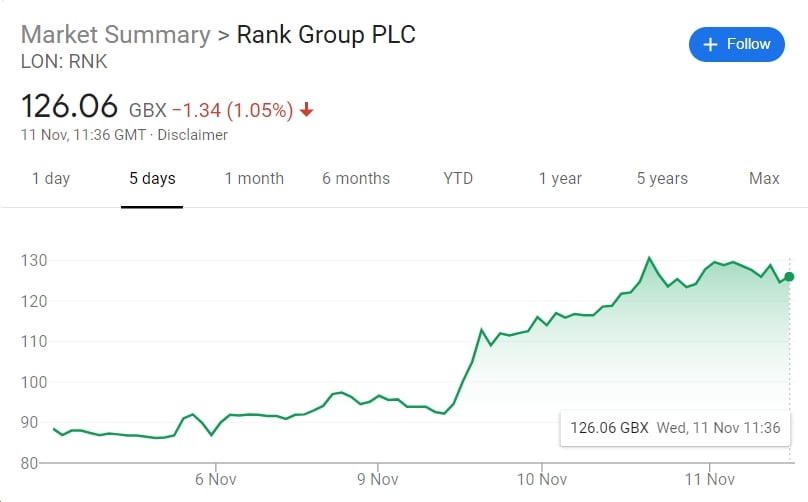
Task: Click the plus icon on Follow
Action: [x=711, y=44]
